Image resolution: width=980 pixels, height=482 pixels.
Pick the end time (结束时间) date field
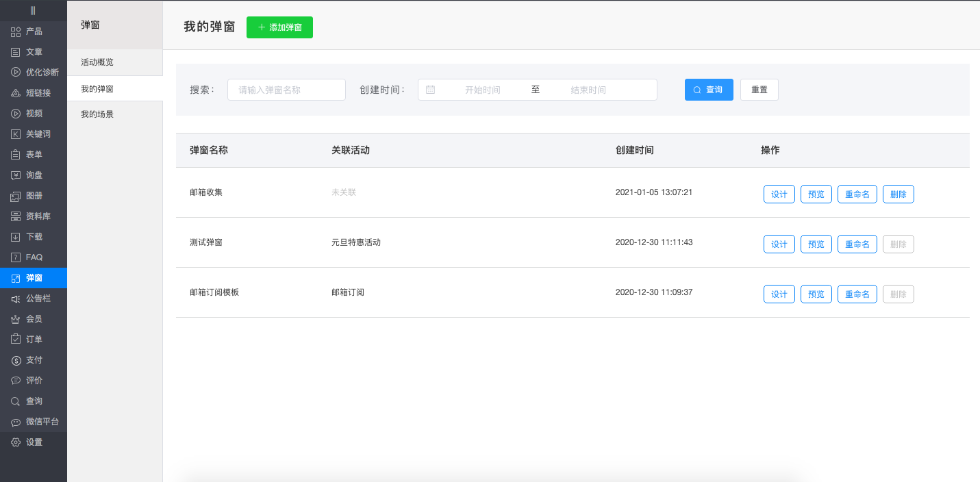click(588, 90)
